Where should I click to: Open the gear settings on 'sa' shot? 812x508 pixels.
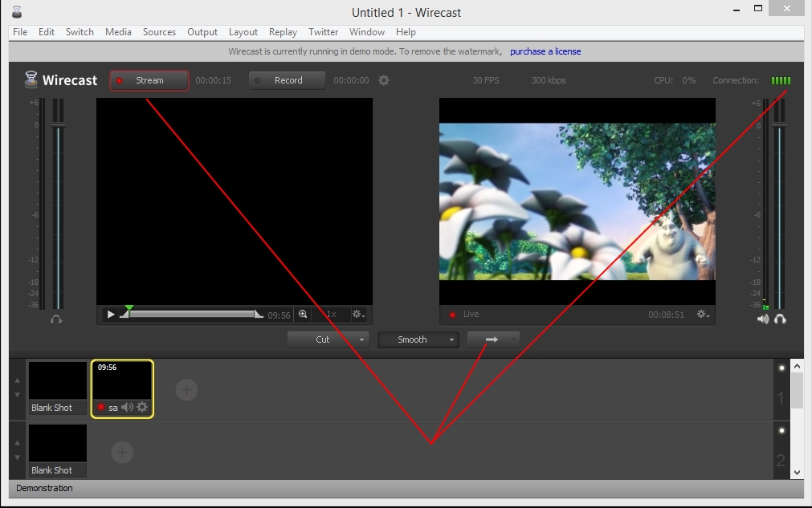pos(142,407)
